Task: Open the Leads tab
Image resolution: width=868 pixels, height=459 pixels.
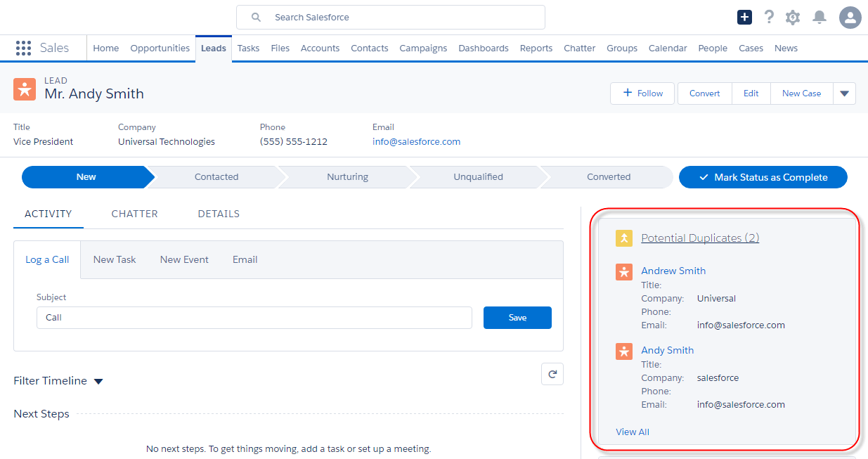Action: tap(214, 48)
